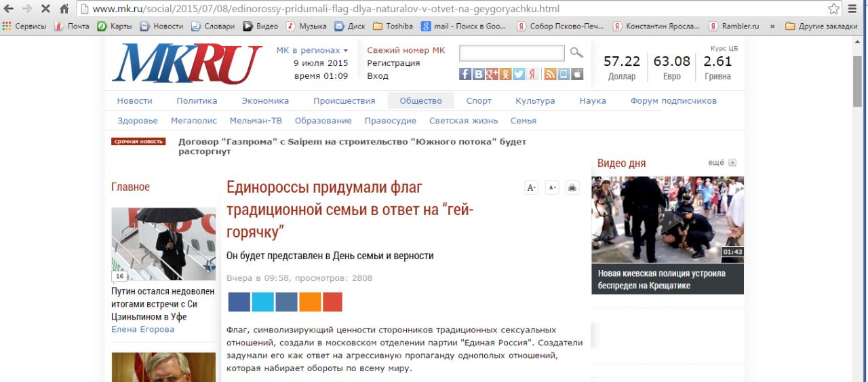Click the larger-letter A font size icon
868x382 pixels.
pyautogui.click(x=531, y=188)
